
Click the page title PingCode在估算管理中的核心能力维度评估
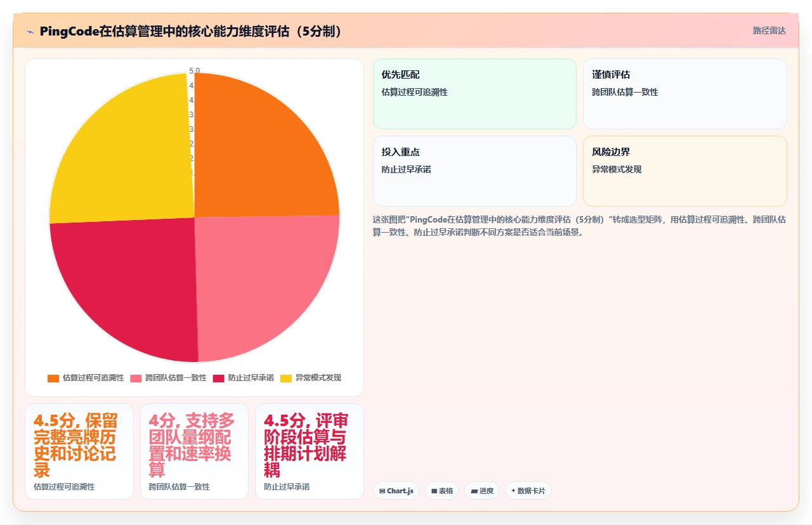click(192, 31)
